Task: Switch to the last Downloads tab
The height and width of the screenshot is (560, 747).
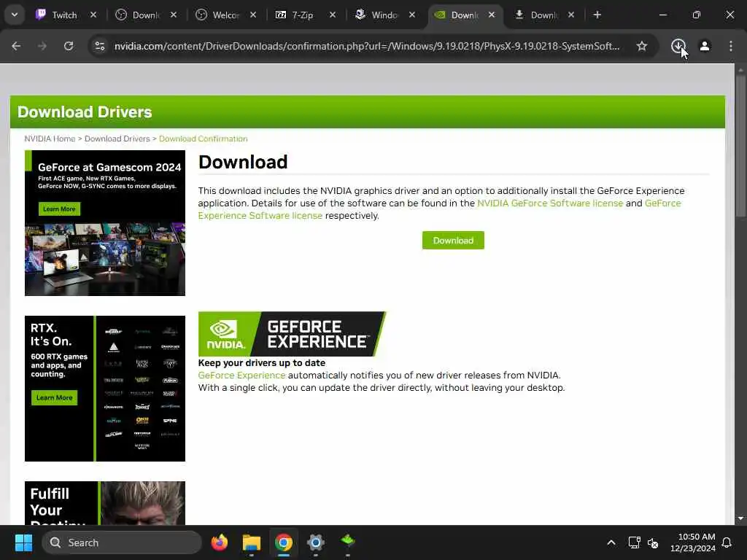Action: (543, 15)
